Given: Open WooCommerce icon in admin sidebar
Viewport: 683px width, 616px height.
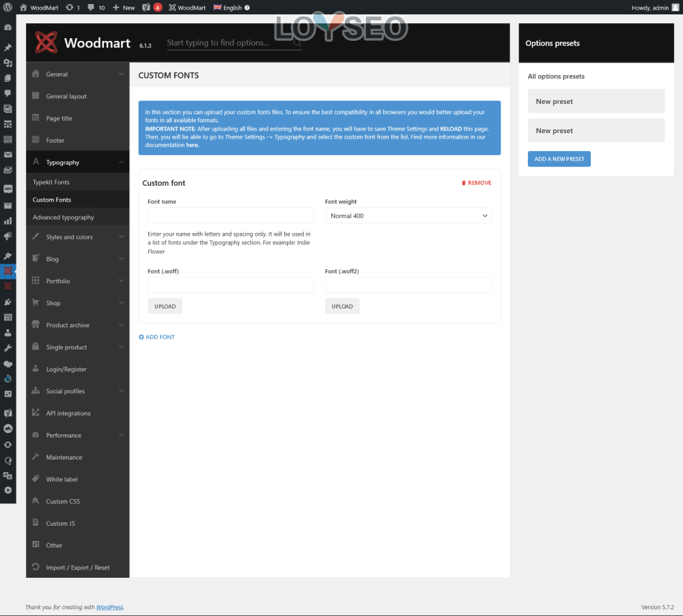Looking at the screenshot, I should [x=8, y=188].
